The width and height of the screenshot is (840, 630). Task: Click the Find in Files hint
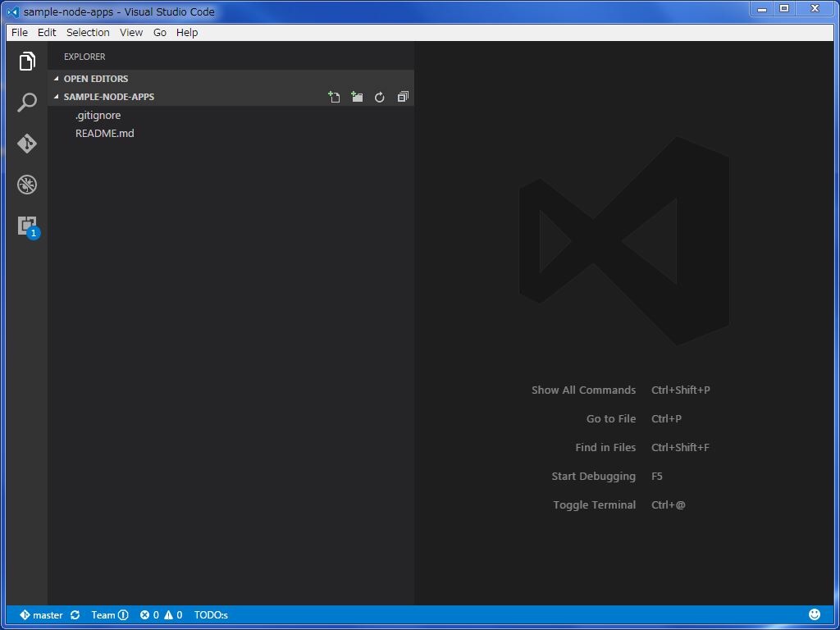tap(605, 447)
